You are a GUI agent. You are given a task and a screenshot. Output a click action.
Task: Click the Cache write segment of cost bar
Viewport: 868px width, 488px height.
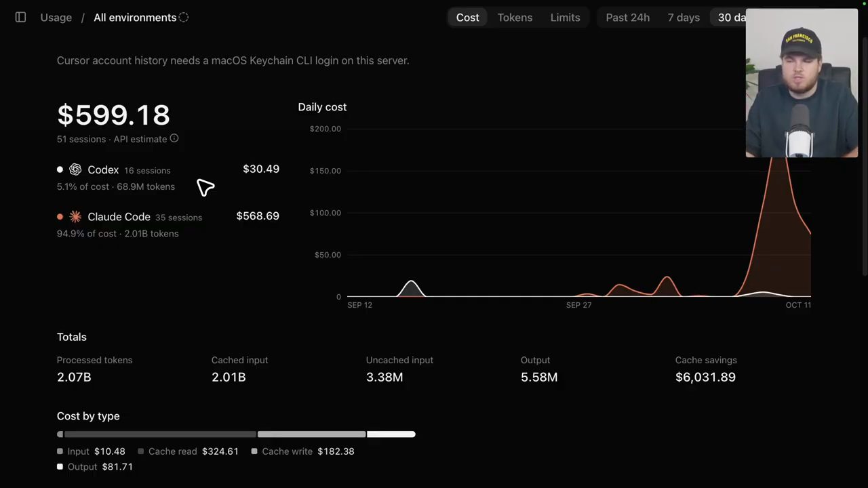(x=311, y=434)
